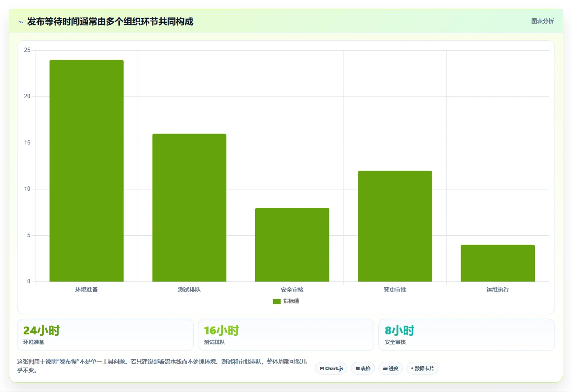Click the y-axis value 25

click(28, 50)
